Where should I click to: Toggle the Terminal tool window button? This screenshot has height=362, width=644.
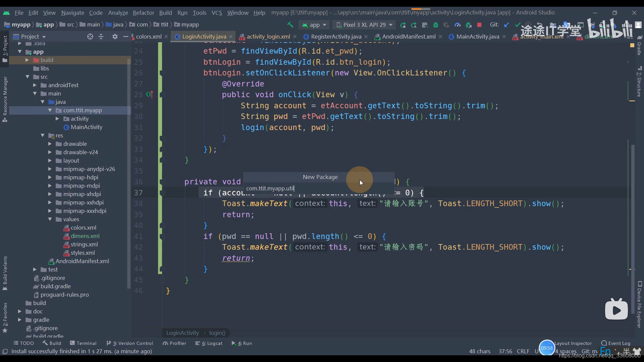tap(83, 343)
